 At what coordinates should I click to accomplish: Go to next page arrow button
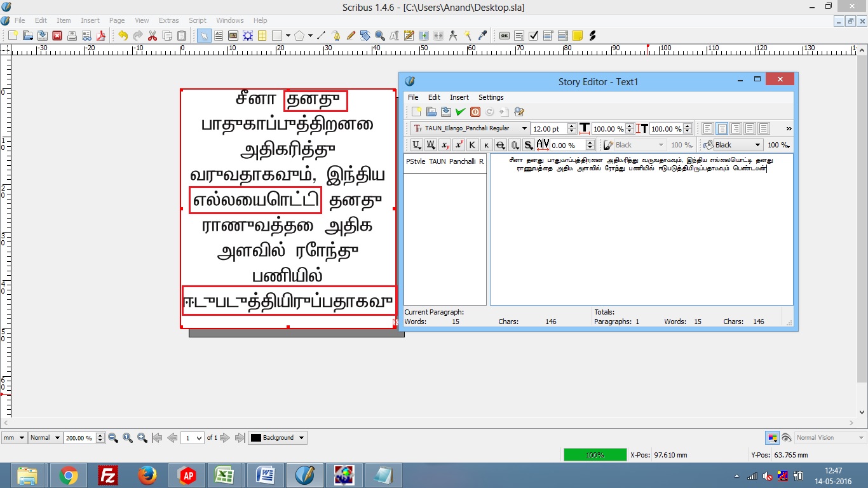click(x=226, y=438)
